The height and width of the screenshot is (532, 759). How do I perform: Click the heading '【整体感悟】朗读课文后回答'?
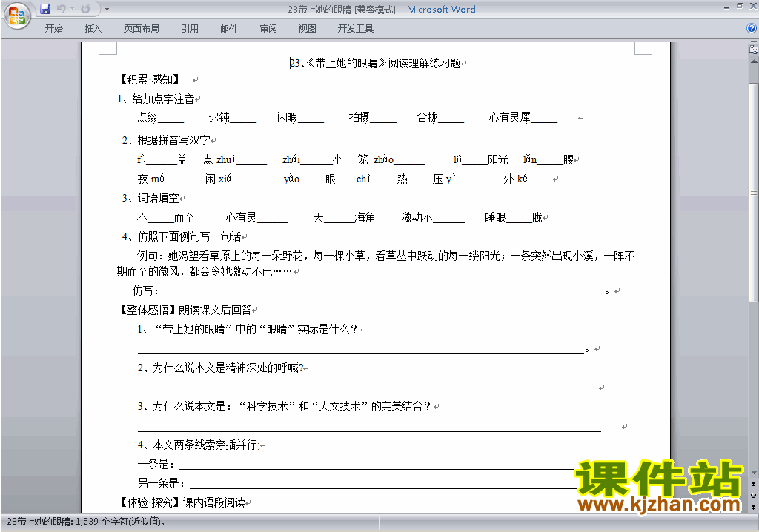pyautogui.click(x=185, y=310)
